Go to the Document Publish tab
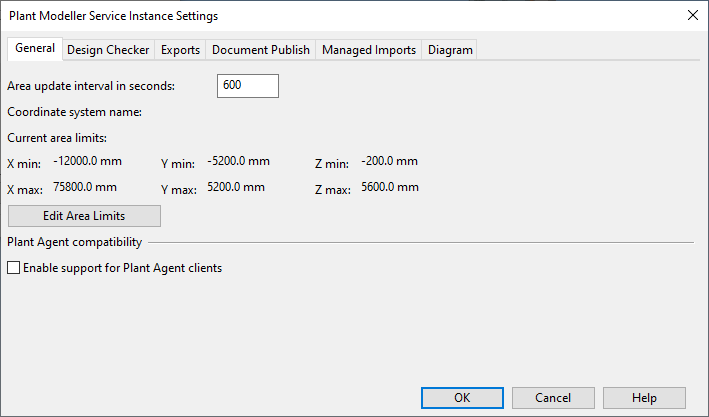Image resolution: width=709 pixels, height=417 pixels. pos(261,50)
